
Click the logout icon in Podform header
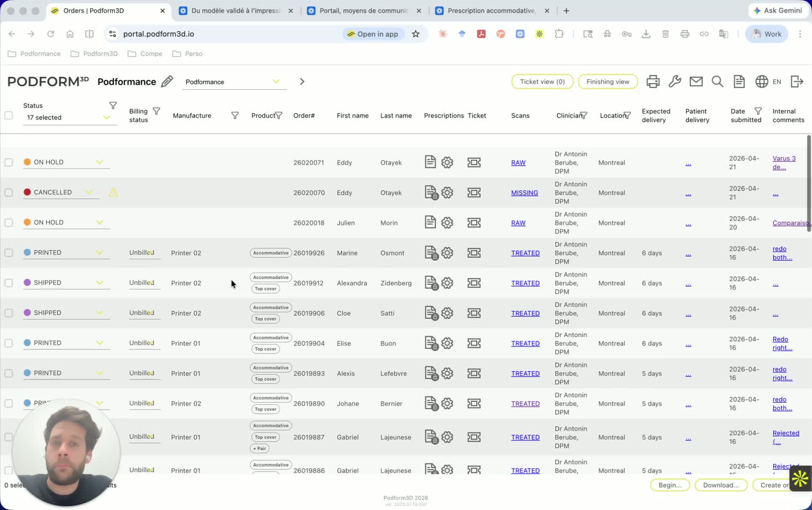click(797, 82)
